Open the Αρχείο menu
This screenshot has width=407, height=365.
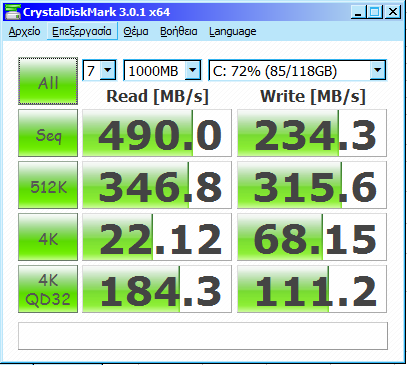pyautogui.click(x=24, y=31)
